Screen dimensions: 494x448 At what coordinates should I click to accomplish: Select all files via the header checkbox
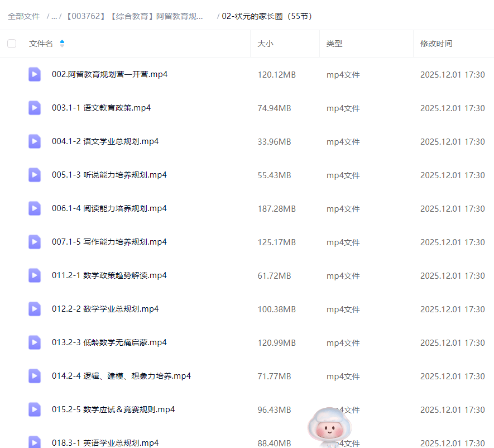12,44
